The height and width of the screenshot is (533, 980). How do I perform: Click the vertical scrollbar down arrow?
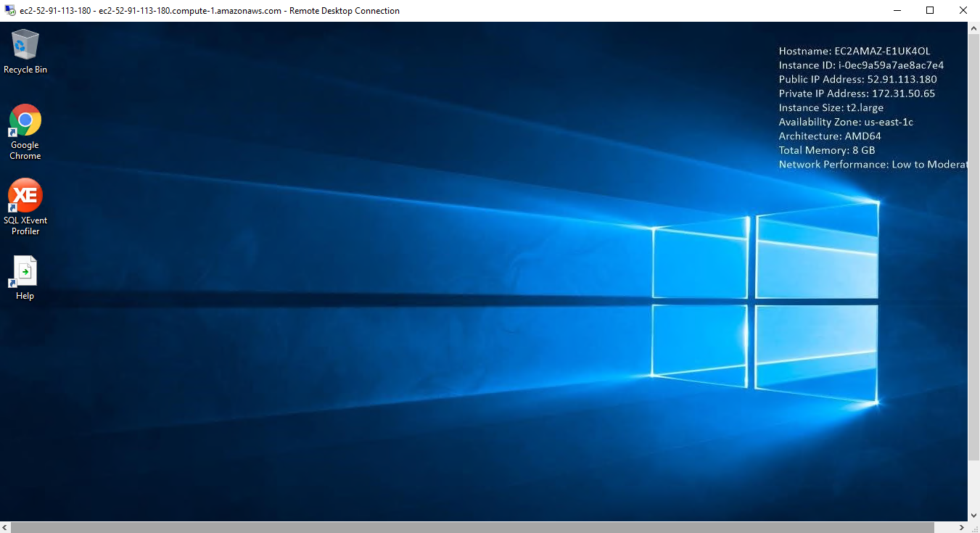[973, 515]
